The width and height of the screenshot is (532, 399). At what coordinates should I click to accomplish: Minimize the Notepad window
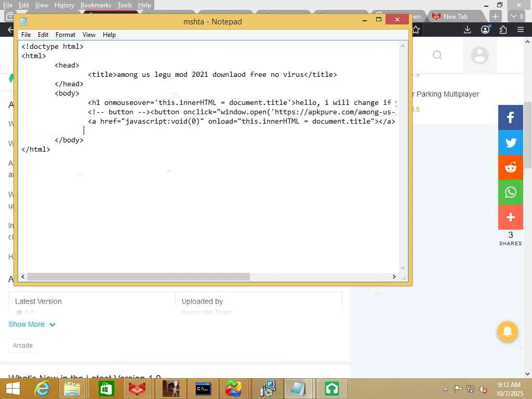coord(365,20)
